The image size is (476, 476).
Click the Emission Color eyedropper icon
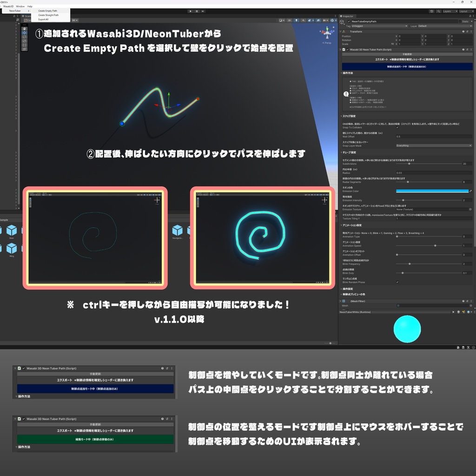470,191
